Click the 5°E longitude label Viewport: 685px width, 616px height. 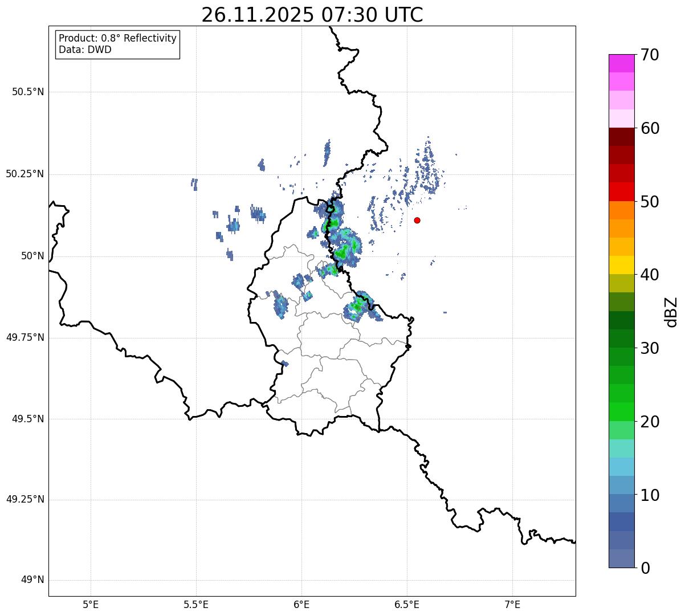point(91,605)
